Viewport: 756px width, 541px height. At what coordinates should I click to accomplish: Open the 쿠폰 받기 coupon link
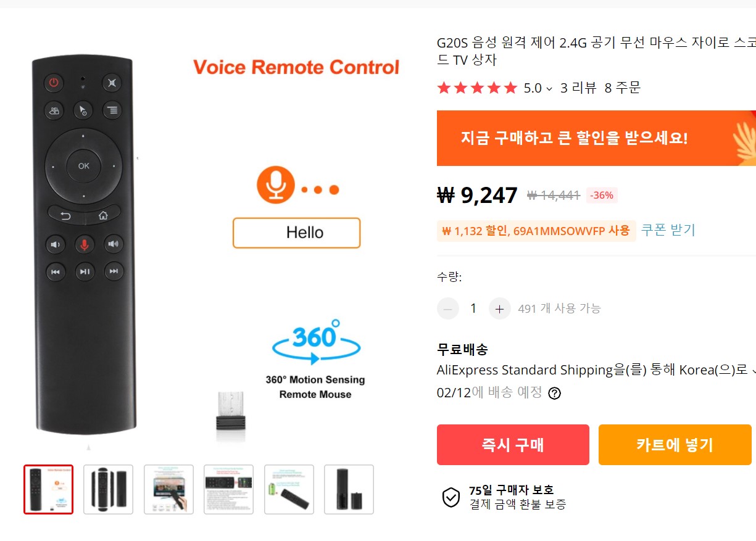668,230
